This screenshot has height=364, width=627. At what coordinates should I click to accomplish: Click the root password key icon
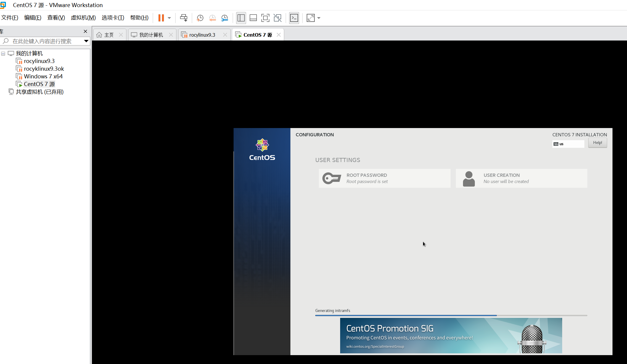332,178
